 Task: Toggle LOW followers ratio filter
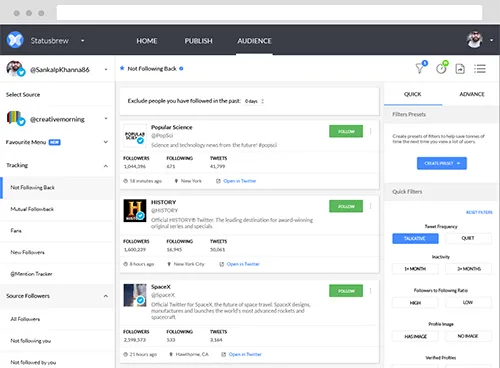coord(468,302)
